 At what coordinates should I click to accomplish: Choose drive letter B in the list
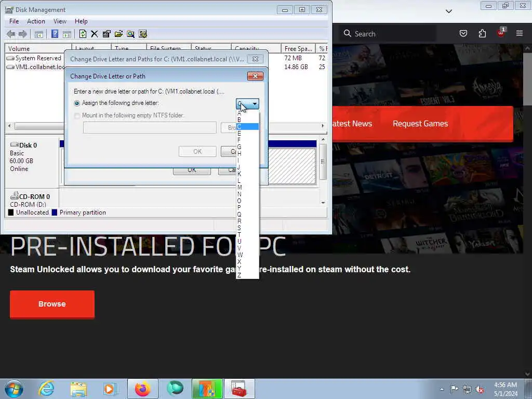click(247, 120)
